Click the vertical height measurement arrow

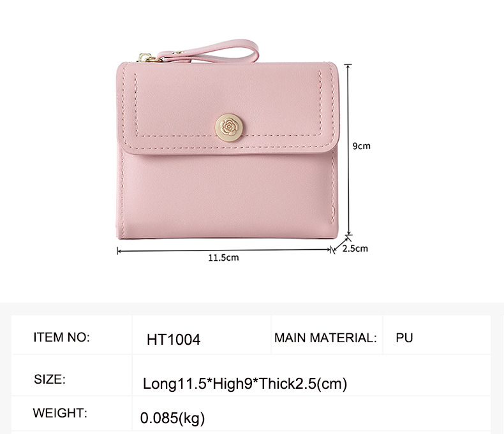(348, 150)
